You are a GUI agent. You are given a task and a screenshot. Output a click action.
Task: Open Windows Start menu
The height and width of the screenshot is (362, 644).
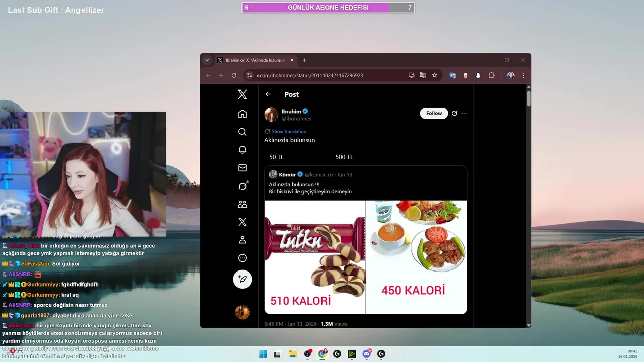[263, 354]
